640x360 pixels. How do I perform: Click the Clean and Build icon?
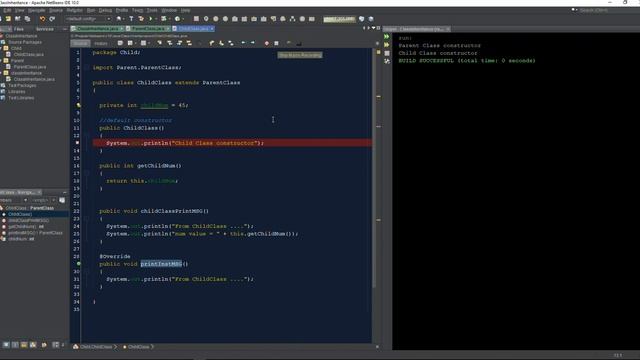141,19
